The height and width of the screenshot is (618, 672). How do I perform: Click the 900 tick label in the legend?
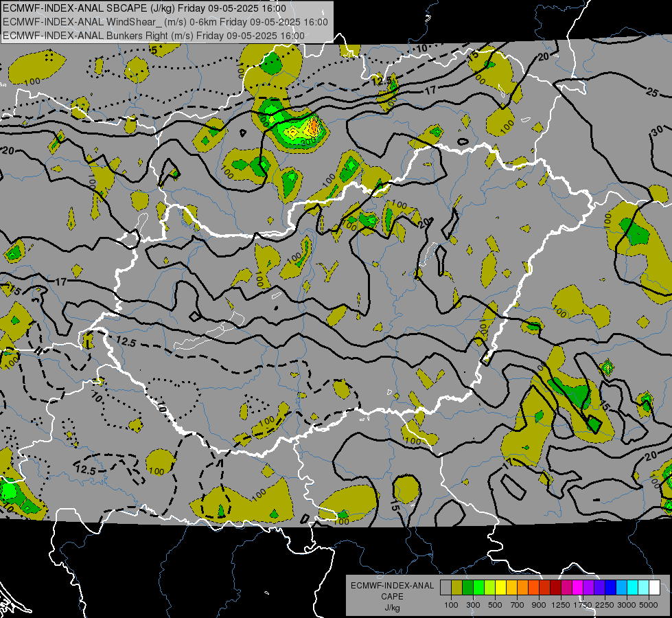(539, 605)
